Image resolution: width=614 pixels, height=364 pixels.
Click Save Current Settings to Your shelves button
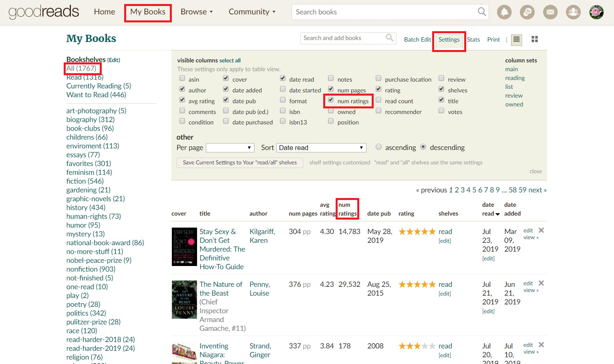click(x=240, y=163)
